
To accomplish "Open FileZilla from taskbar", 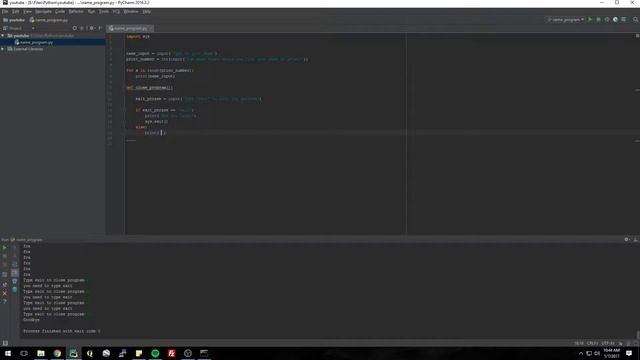I will point(171,353).
